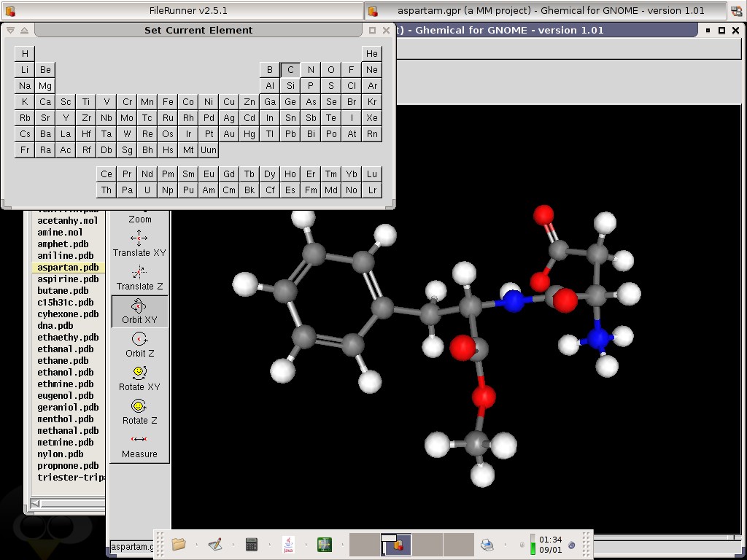Activate the Translate Z tool
Viewport: 747px width, 560px height.
[139, 277]
